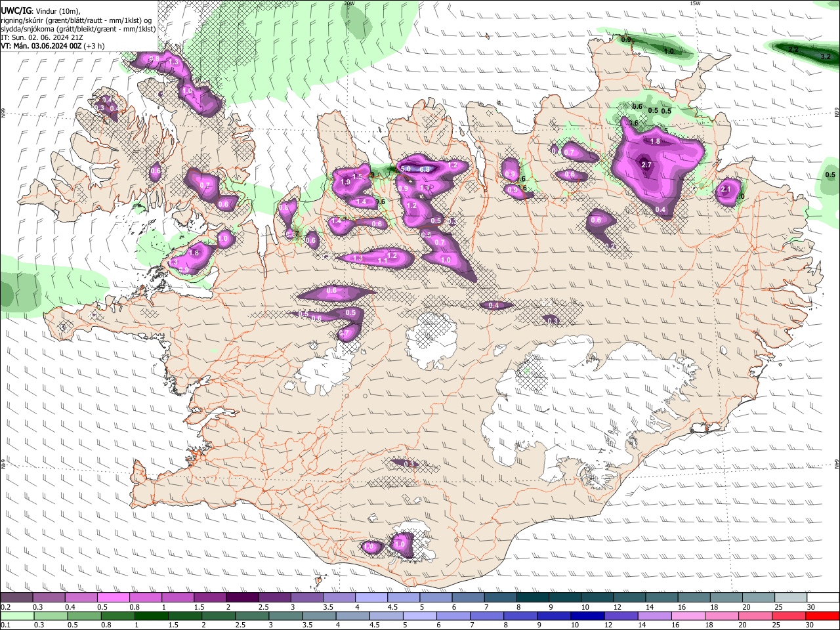Click the 14 label in lower legend row
This screenshot has height=630, width=840.
coord(642,625)
